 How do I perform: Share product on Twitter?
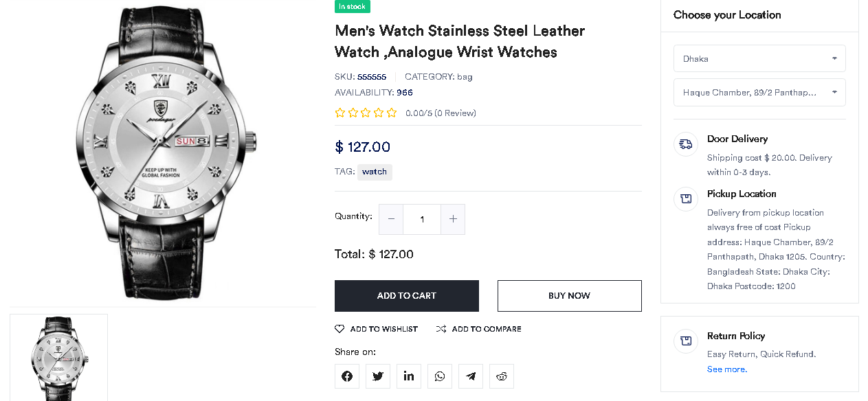tap(378, 376)
